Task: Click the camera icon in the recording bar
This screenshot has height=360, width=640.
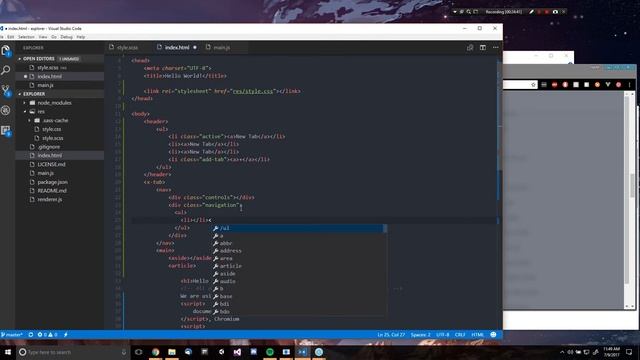Action: pyautogui.click(x=555, y=12)
